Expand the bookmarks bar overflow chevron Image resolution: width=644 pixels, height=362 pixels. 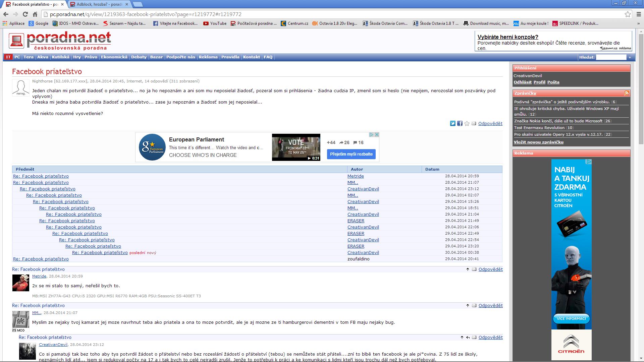point(638,23)
